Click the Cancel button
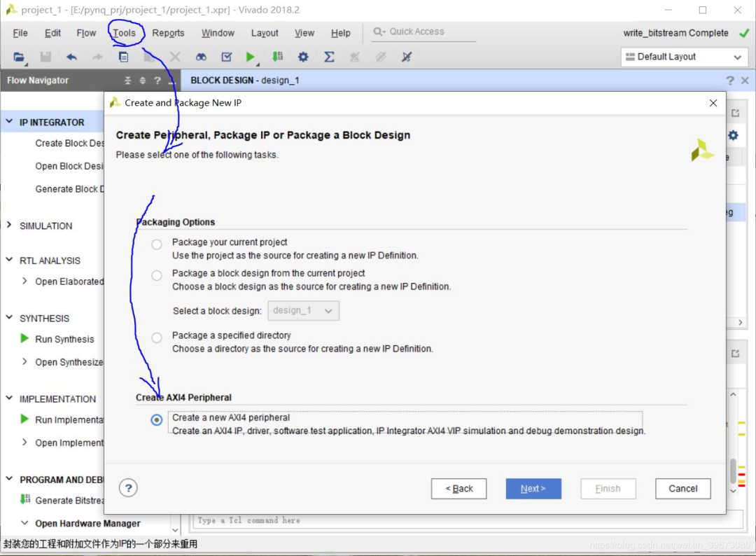Screen dimensions: 756x556 coord(682,489)
